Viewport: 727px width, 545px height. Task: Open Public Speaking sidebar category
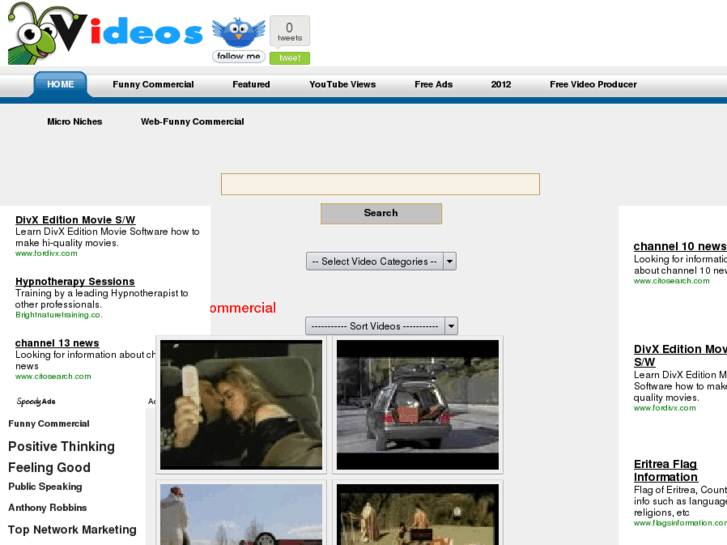[x=45, y=487]
